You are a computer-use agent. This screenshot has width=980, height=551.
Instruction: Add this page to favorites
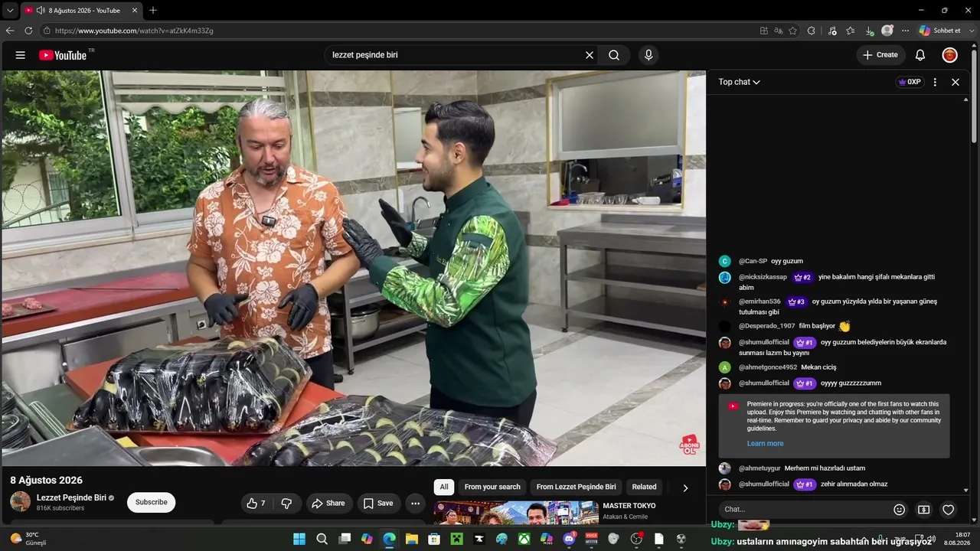(792, 31)
